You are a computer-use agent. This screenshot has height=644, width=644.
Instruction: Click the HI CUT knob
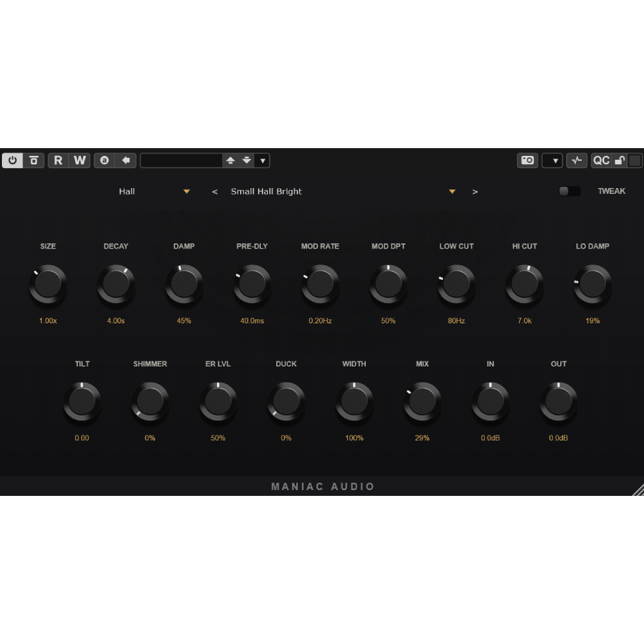tap(524, 284)
